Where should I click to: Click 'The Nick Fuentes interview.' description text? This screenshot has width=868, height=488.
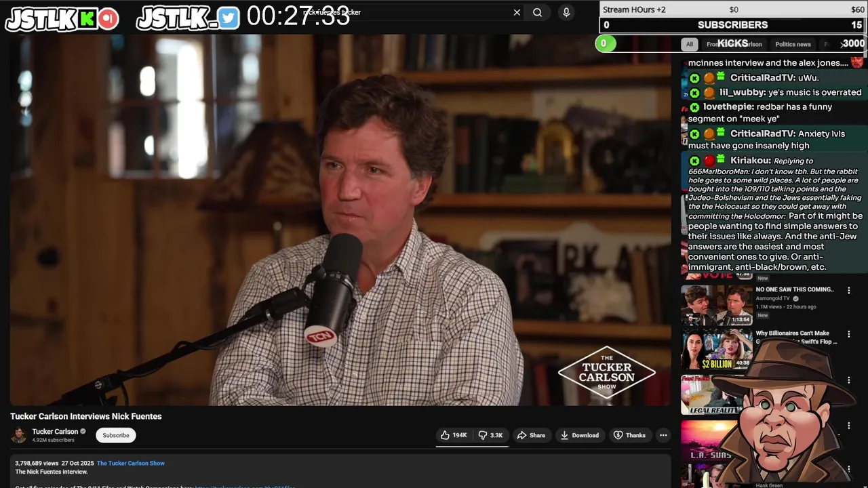pos(52,472)
